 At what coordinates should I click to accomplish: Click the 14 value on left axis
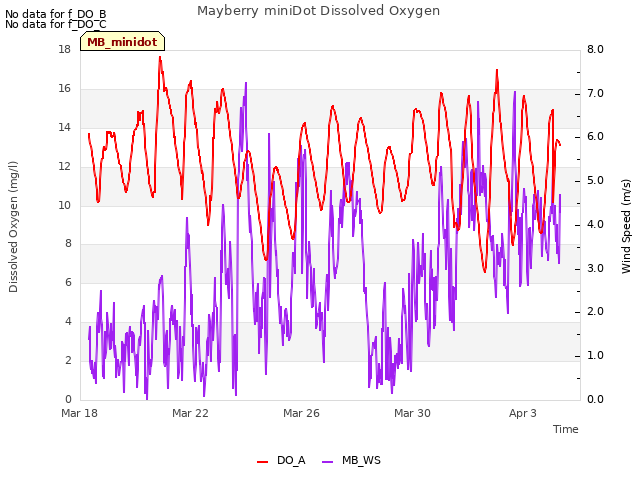pyautogui.click(x=64, y=127)
